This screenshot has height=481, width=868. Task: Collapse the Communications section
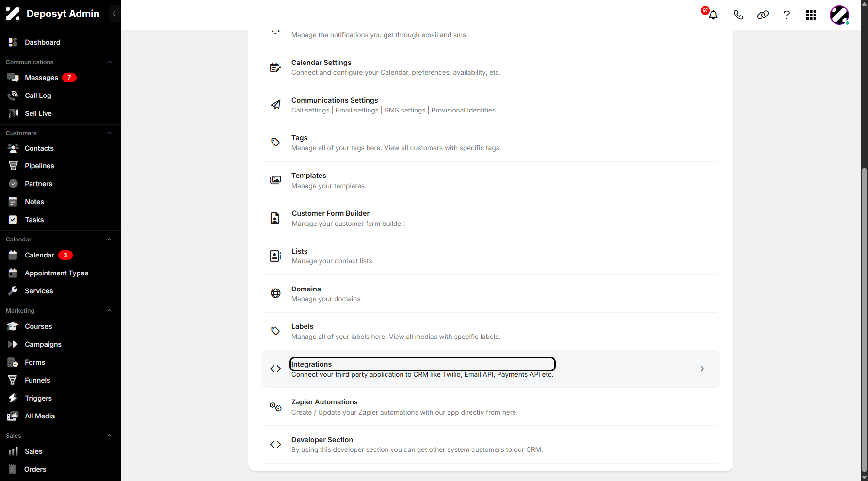tap(110, 62)
